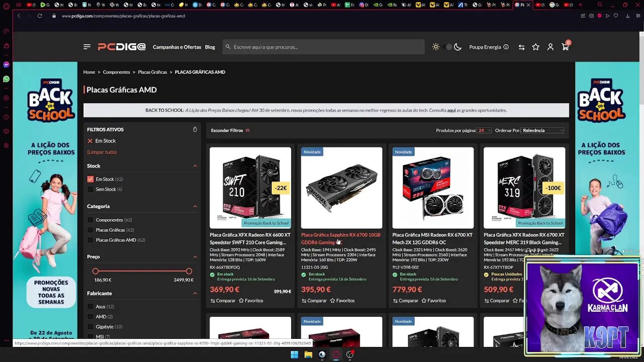Collapse the Preço filter section
Screen dimensions: 644x362
195,256
